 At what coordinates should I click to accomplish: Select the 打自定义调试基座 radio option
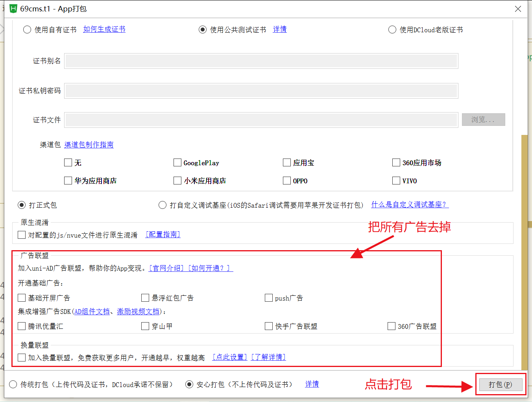[163, 205]
